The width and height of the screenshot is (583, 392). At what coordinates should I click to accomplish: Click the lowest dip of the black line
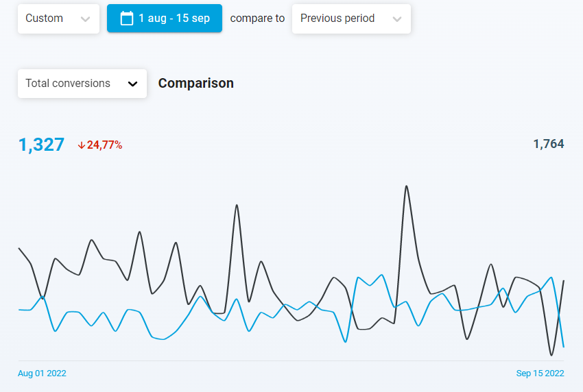(x=551, y=355)
